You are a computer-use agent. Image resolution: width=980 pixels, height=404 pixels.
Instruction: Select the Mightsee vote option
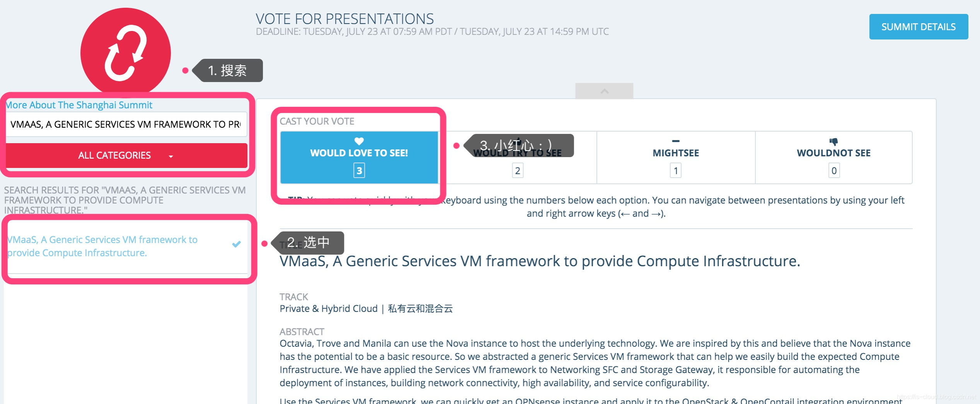point(676,157)
